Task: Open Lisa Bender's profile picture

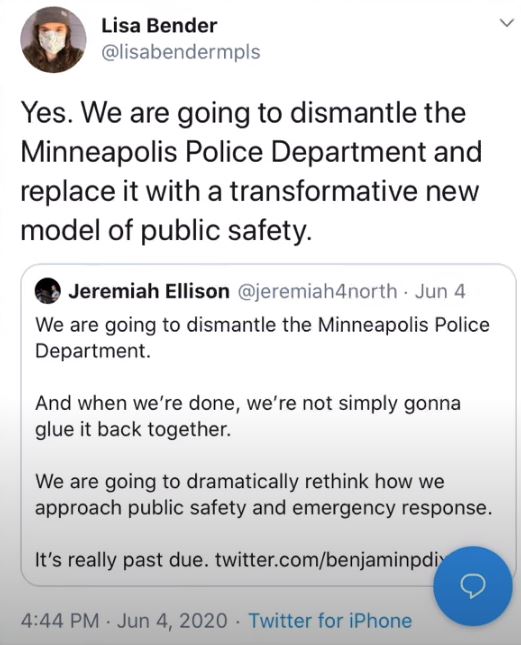Action: [x=53, y=40]
